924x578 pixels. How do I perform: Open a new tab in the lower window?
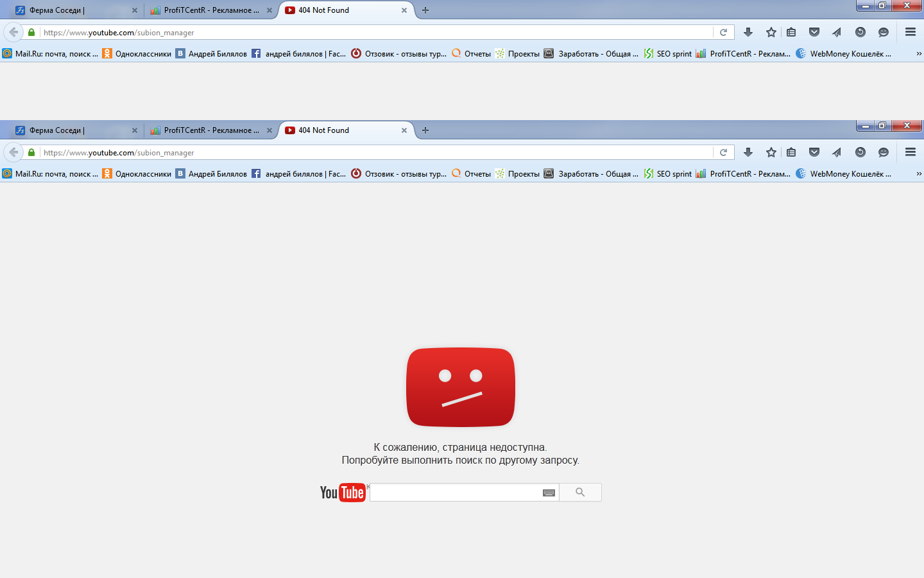tap(425, 130)
